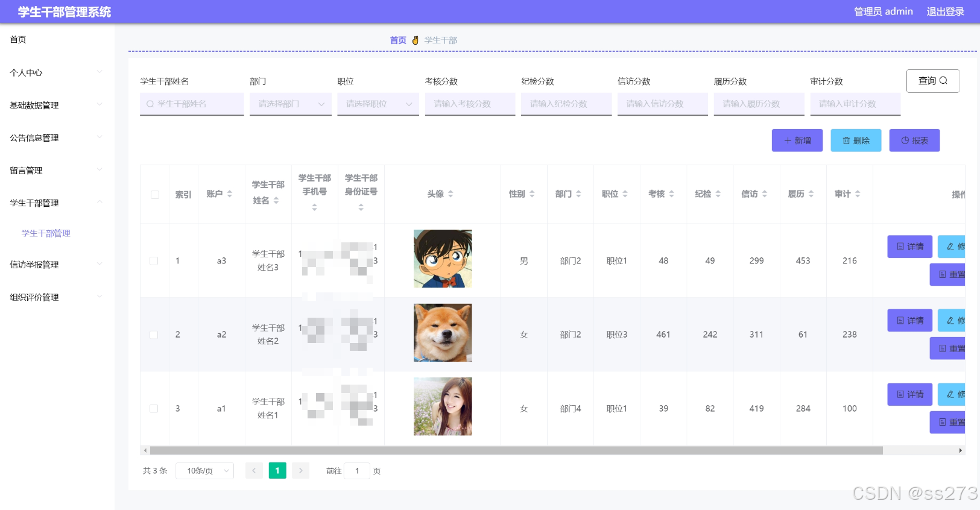
Task: Check the checkbox for row a1
Action: pyautogui.click(x=154, y=409)
